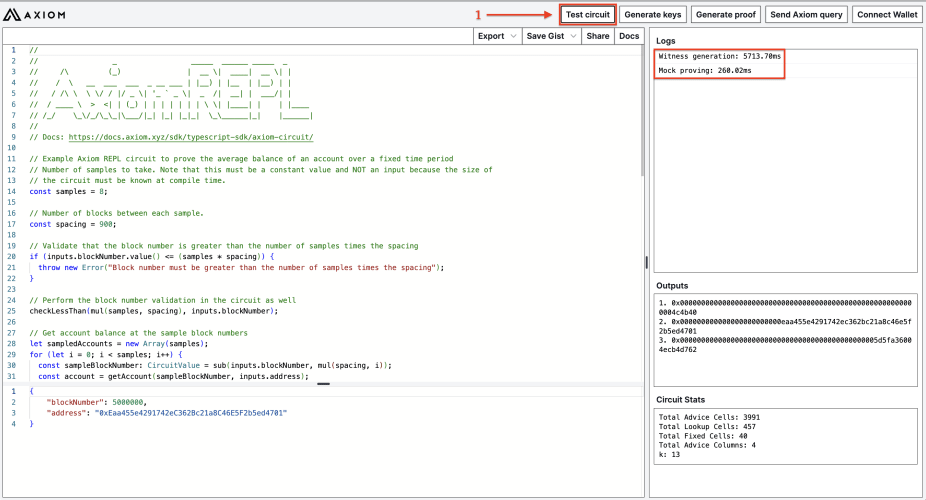Click the for loop line
The height and width of the screenshot is (500, 926).
(x=106, y=355)
